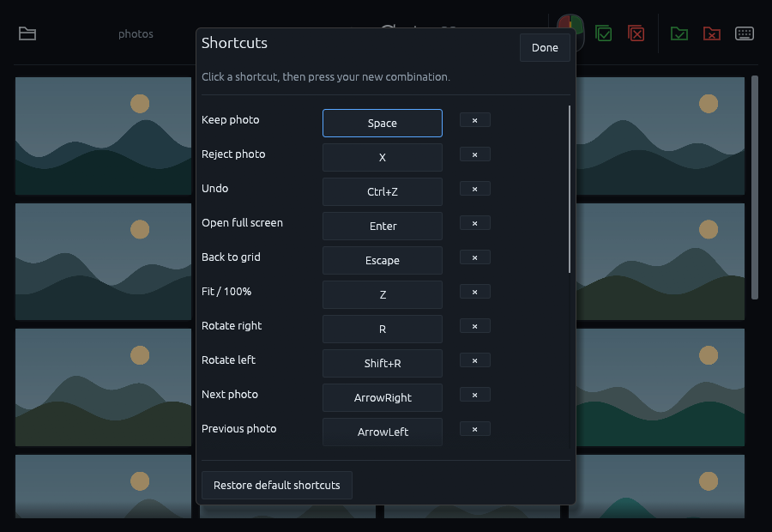Click the X key binding for Reject photo
Viewport: 772px width, 532px height.
point(383,158)
